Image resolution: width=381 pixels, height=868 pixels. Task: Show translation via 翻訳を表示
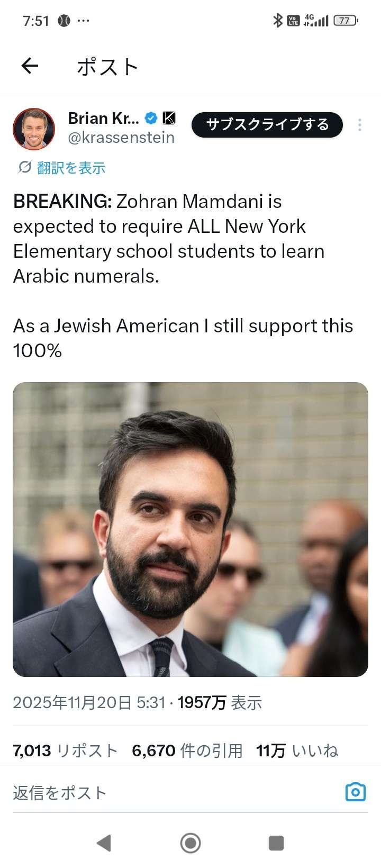(71, 168)
